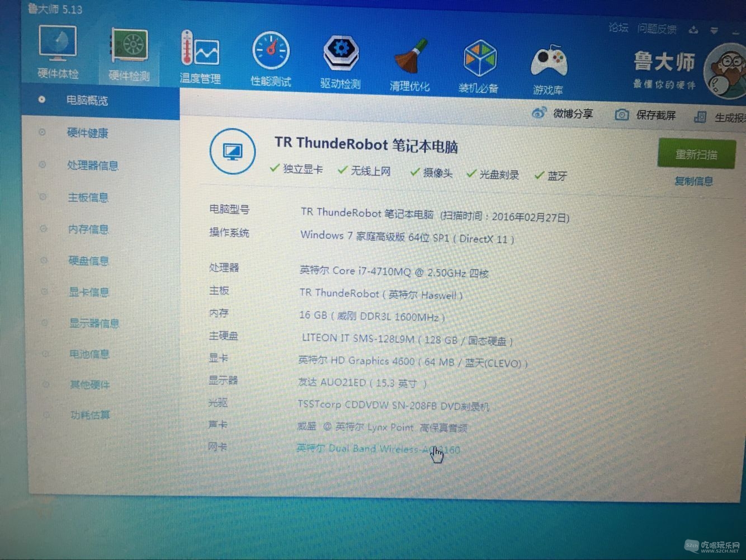Click the 微博分享 share text

(x=573, y=114)
